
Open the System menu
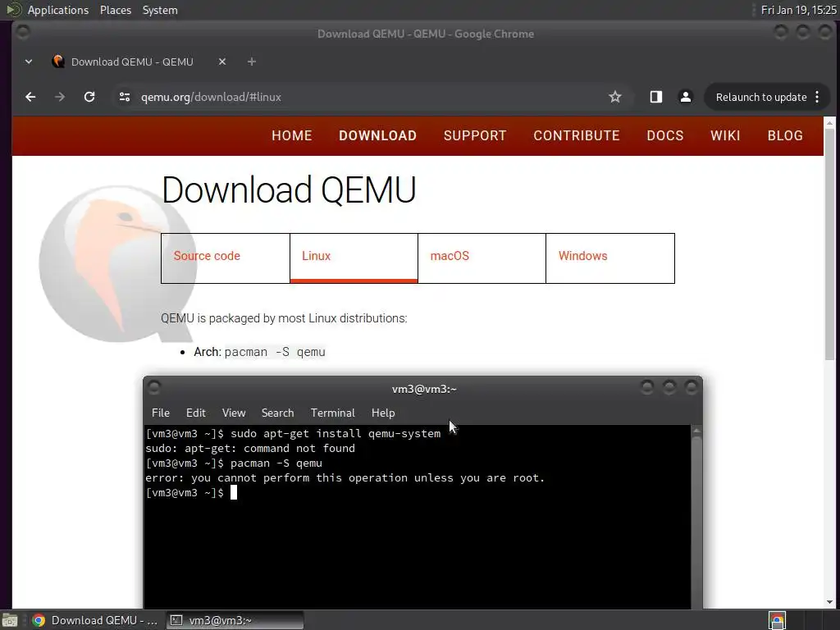[160, 10]
